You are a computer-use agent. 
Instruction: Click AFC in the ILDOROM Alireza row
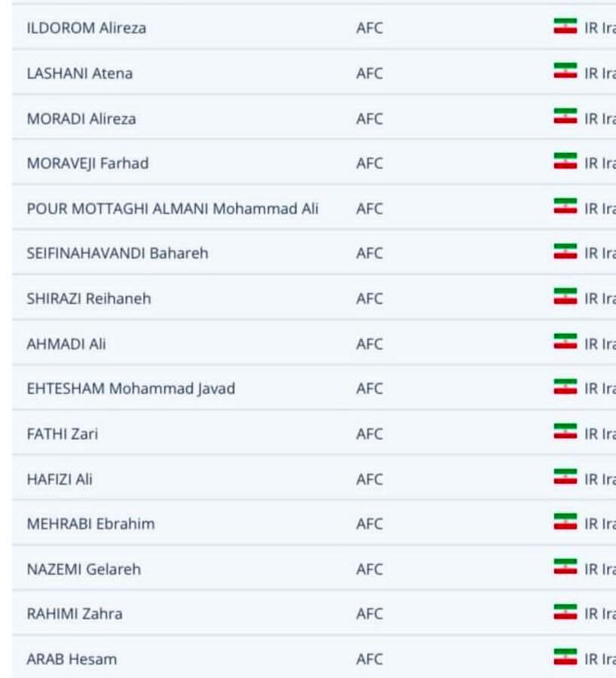(x=370, y=28)
